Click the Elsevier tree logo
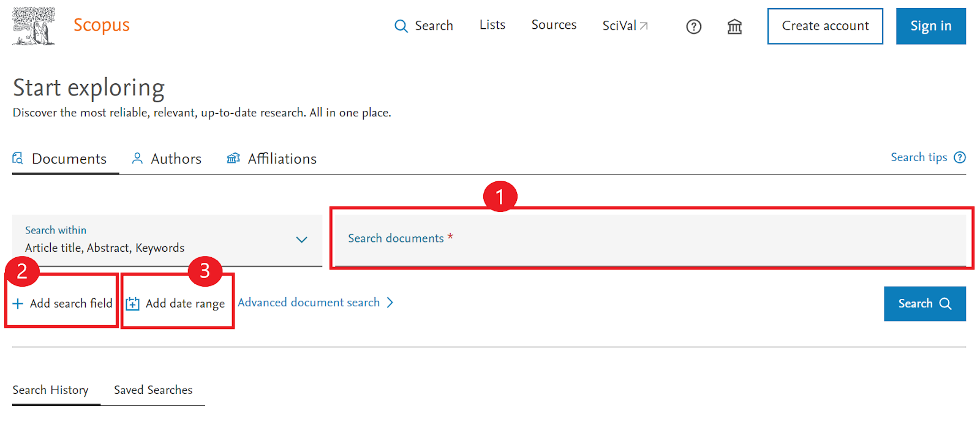 34,26
